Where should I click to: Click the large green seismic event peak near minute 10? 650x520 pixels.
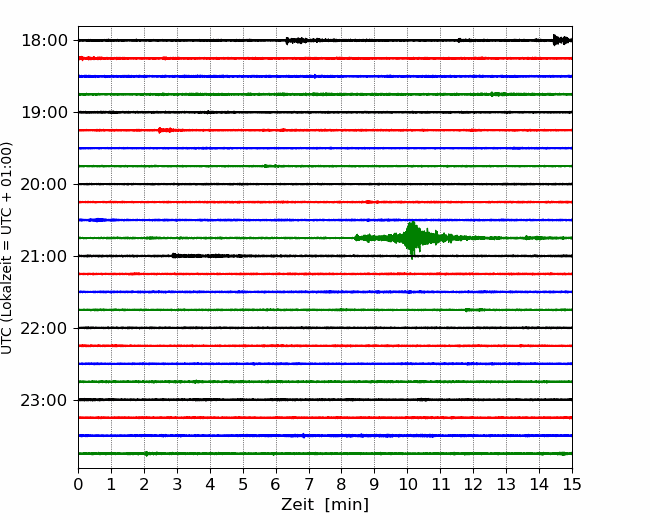412,239
